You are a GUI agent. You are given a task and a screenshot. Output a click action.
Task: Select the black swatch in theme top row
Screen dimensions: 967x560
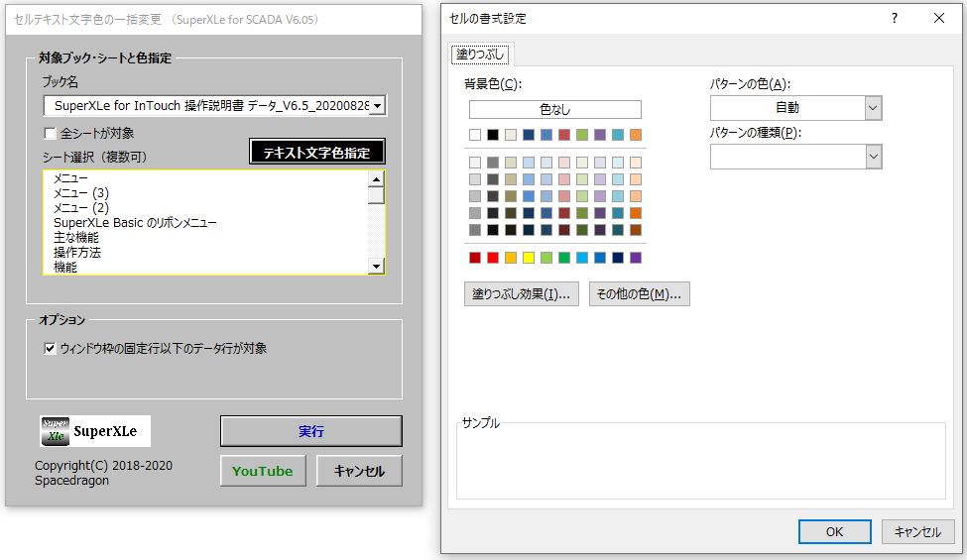pyautogui.click(x=493, y=135)
